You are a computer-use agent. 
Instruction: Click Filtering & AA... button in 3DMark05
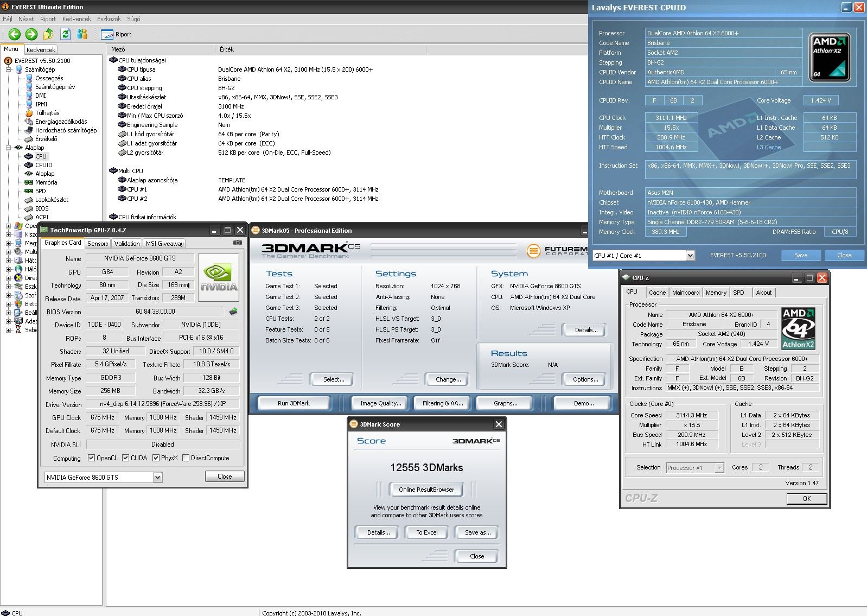443,403
